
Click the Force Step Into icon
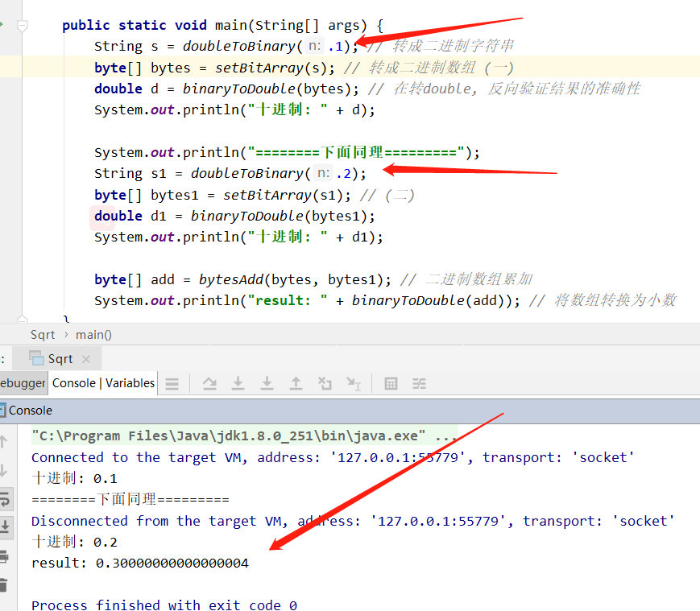[x=267, y=383]
